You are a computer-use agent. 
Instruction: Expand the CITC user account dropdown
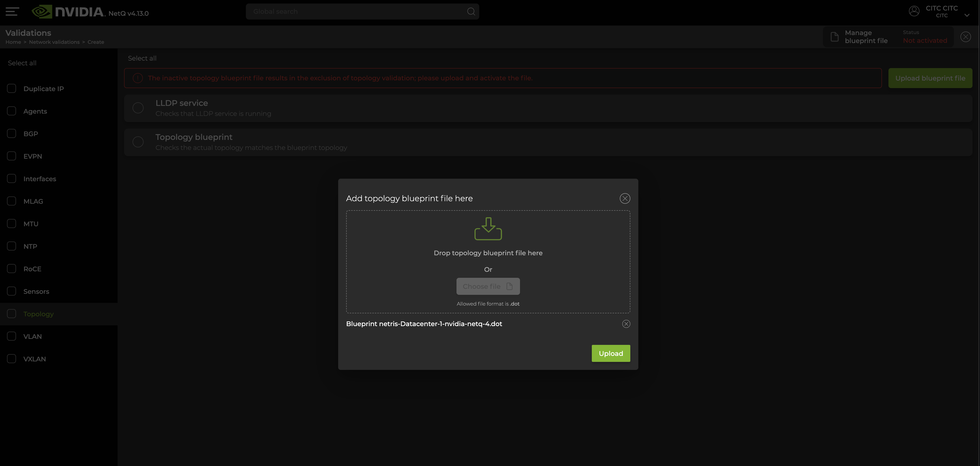click(x=967, y=15)
